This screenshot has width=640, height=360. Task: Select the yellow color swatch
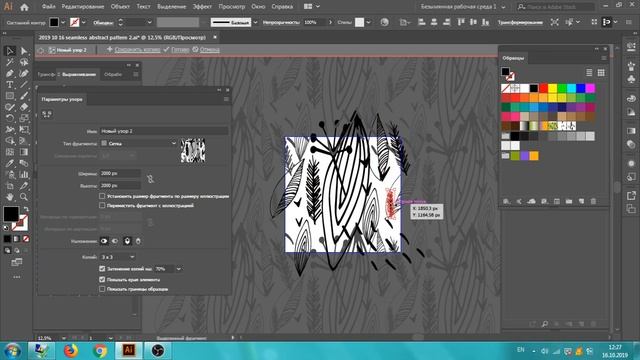click(x=553, y=88)
